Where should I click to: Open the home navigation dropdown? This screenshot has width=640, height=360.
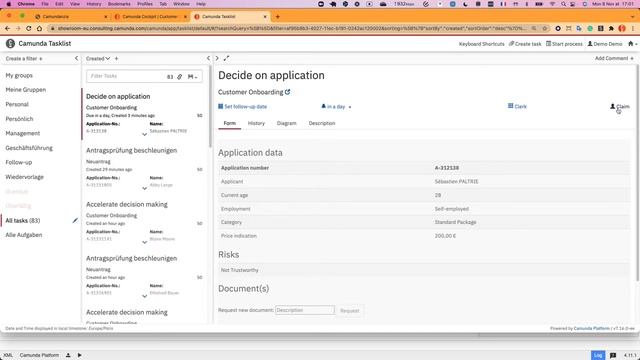(632, 44)
